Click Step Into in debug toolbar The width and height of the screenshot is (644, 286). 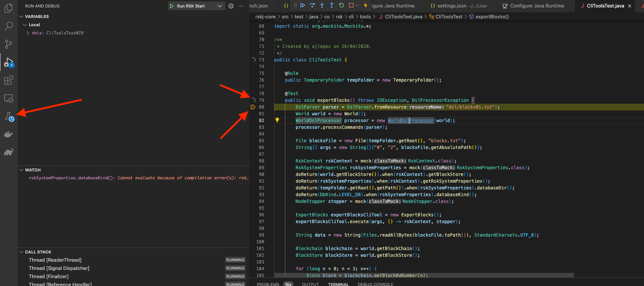[x=322, y=6]
